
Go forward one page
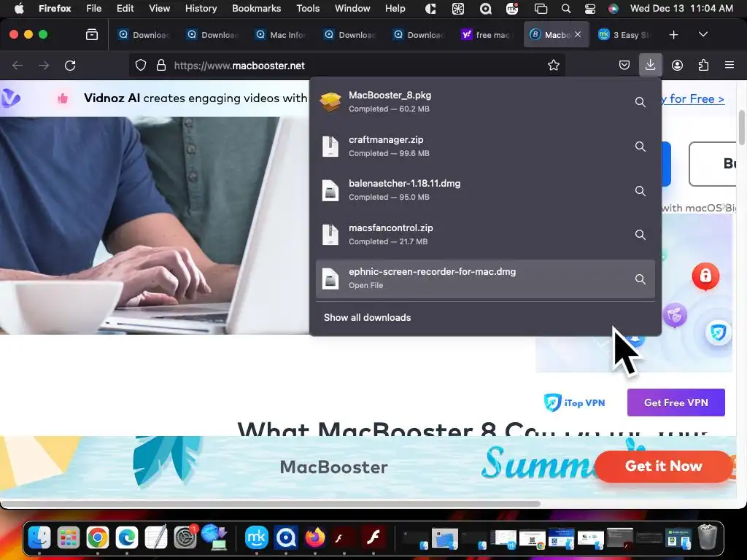tap(44, 65)
